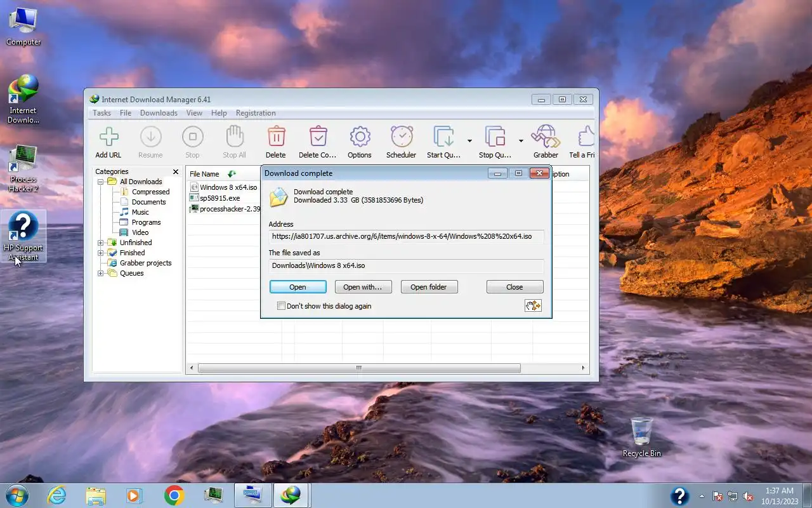
Task: Show hidden system tray icons arrow
Action: point(702,496)
